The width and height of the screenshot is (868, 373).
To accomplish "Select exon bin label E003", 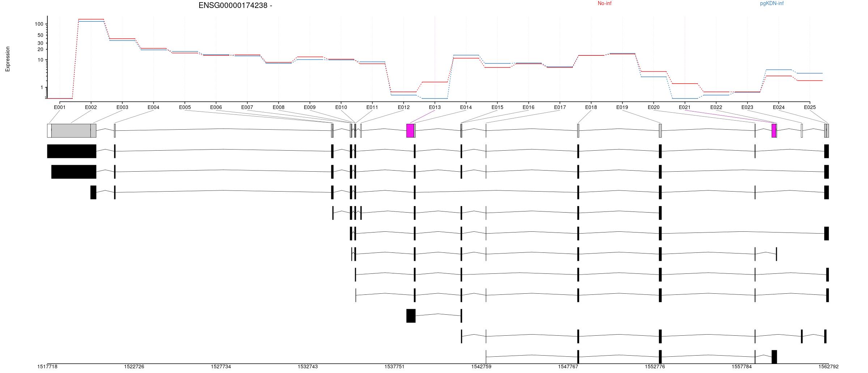I will pyautogui.click(x=122, y=107).
